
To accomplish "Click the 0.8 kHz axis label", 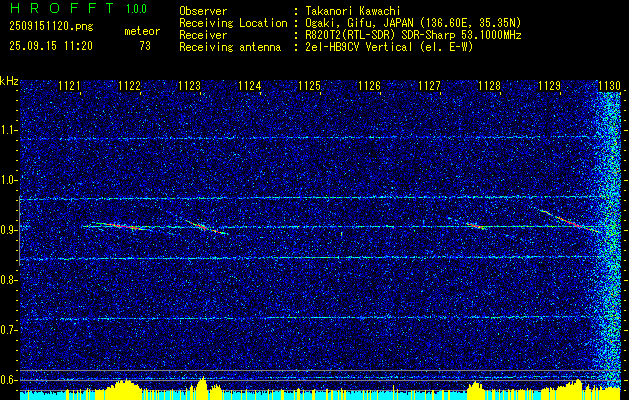I will (x=9, y=280).
